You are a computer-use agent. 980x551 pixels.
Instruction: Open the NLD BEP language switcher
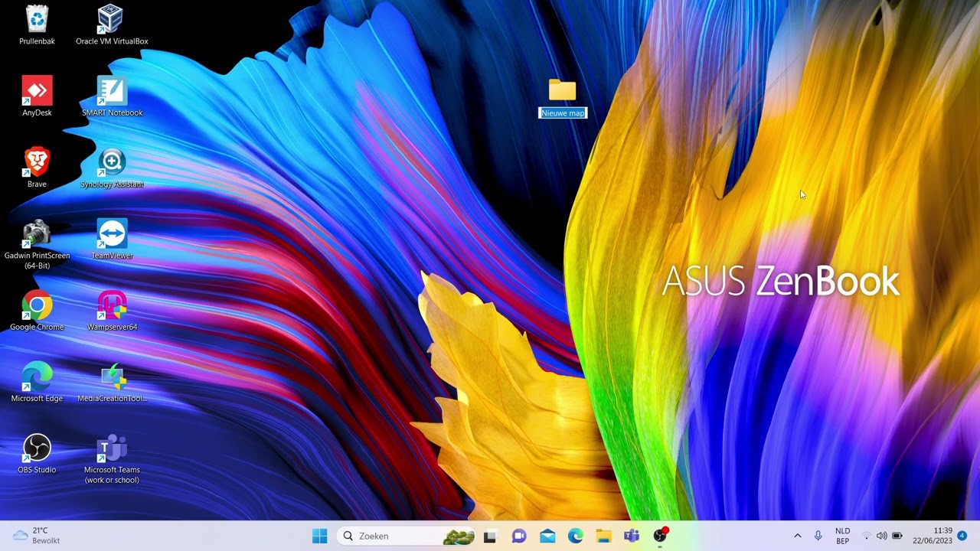pyautogui.click(x=842, y=536)
